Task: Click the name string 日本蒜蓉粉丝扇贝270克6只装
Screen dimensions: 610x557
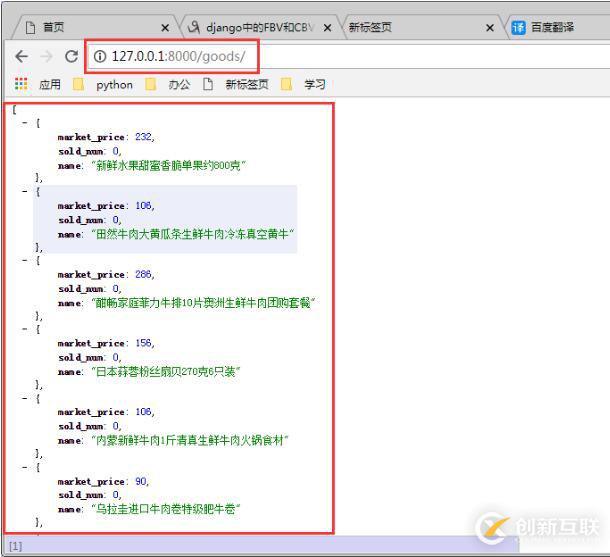Action: pos(166,372)
